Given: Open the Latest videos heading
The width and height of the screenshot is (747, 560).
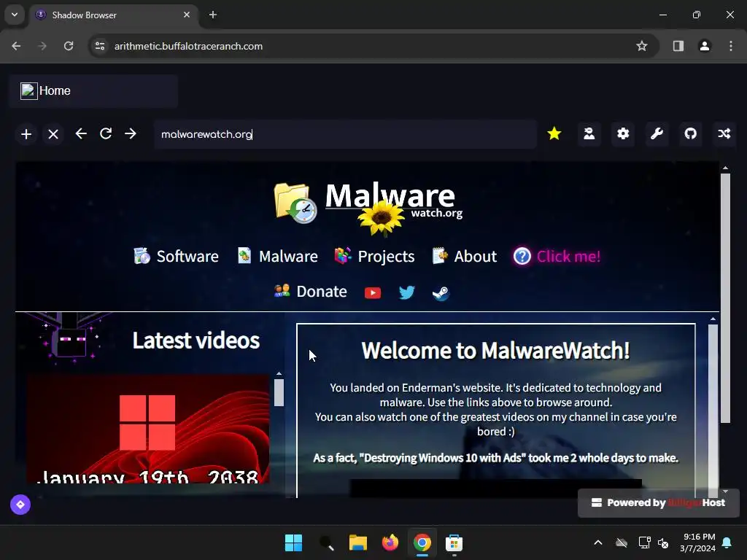Looking at the screenshot, I should (x=196, y=341).
